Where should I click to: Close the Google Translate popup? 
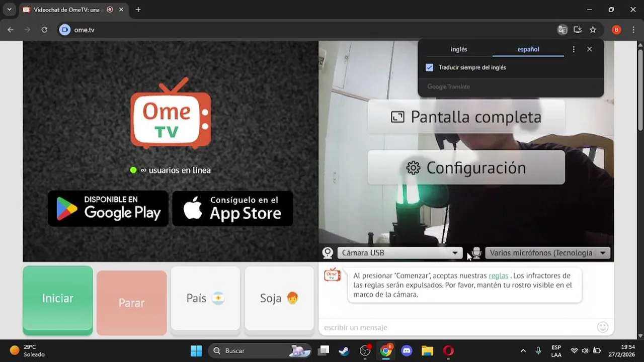[590, 49]
